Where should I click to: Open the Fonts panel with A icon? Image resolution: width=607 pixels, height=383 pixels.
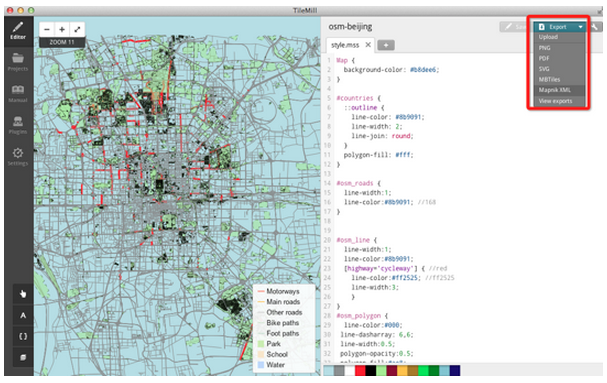23,315
